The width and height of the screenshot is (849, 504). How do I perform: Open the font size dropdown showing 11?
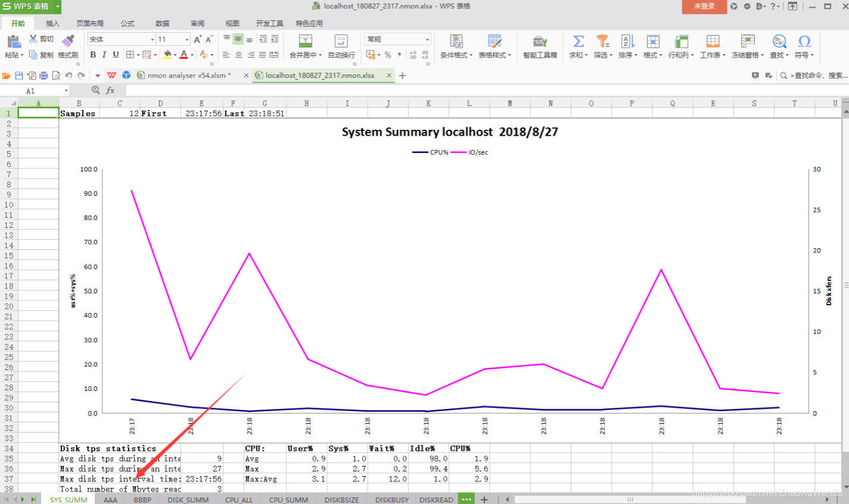point(186,39)
